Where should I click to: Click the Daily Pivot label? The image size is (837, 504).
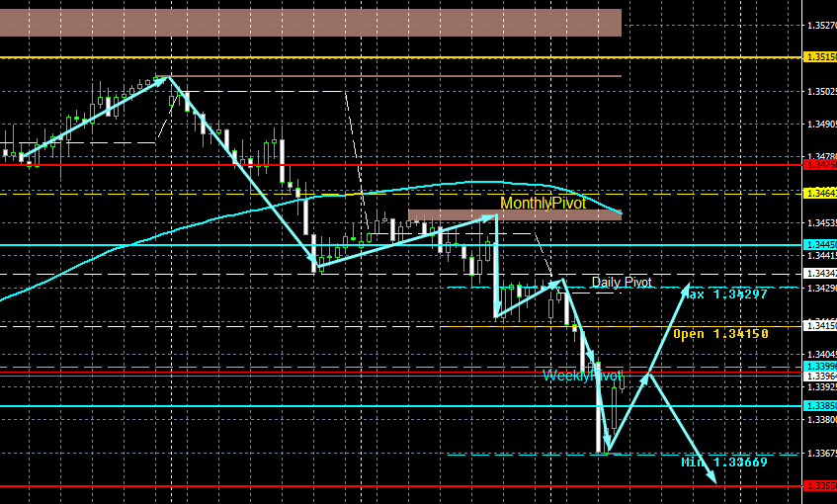(x=622, y=282)
